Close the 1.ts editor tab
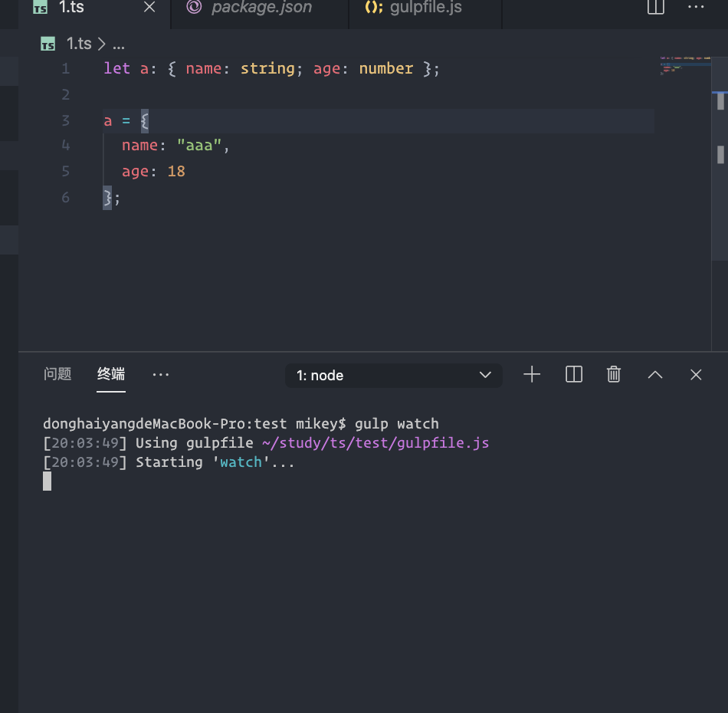Image resolution: width=728 pixels, height=713 pixels. point(149,7)
